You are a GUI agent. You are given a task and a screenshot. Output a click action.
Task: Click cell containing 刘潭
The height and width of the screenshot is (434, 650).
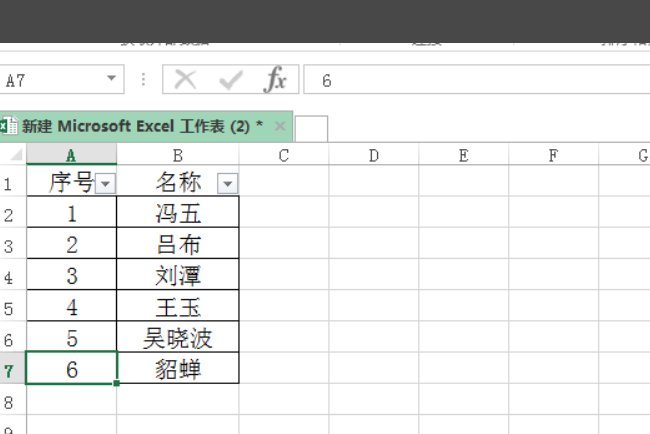click(178, 274)
